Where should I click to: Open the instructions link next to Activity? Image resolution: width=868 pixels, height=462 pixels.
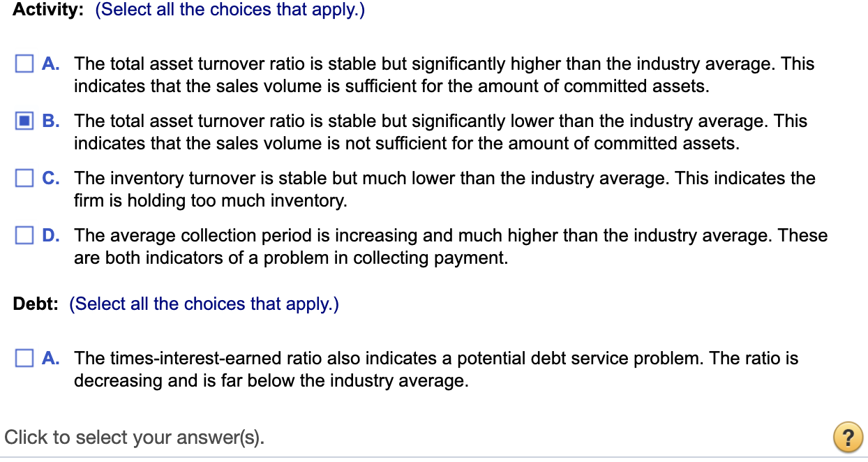point(230,10)
